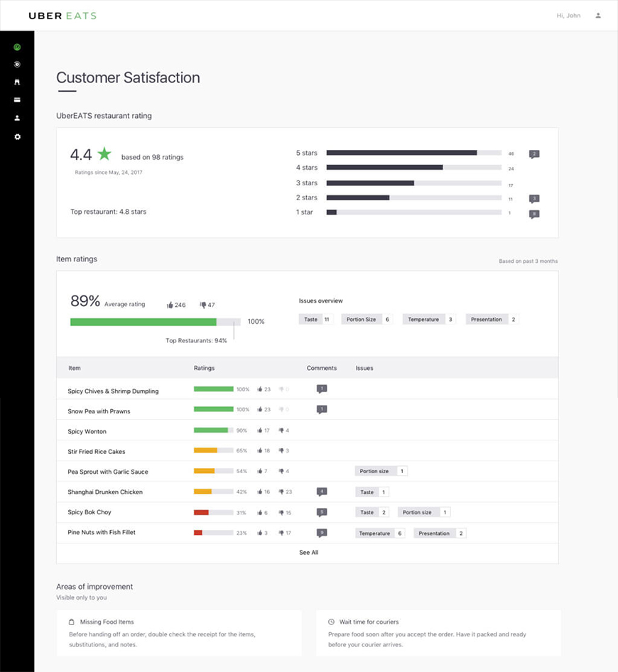Open comments bubble beside 5 stars row
This screenshot has height=672, width=618.
click(x=533, y=153)
